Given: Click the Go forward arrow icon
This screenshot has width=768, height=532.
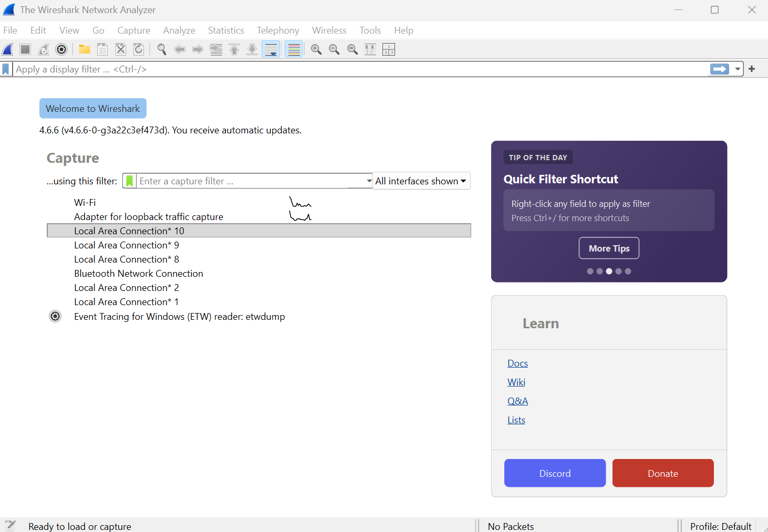Looking at the screenshot, I should (198, 49).
